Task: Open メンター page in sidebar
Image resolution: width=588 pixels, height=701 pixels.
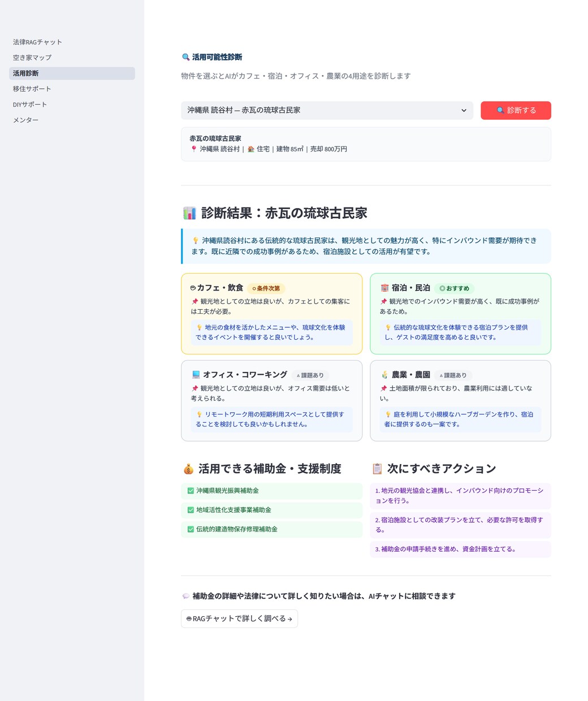Action: click(72, 120)
